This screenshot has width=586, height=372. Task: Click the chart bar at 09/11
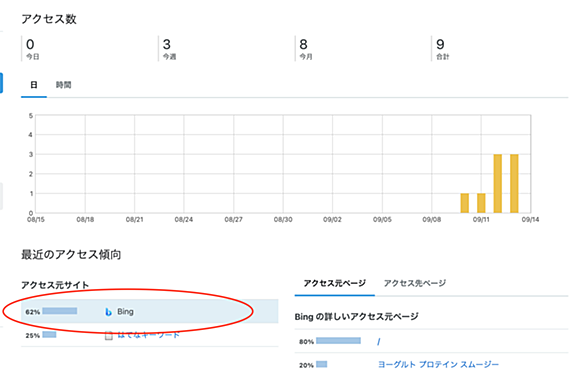(481, 203)
